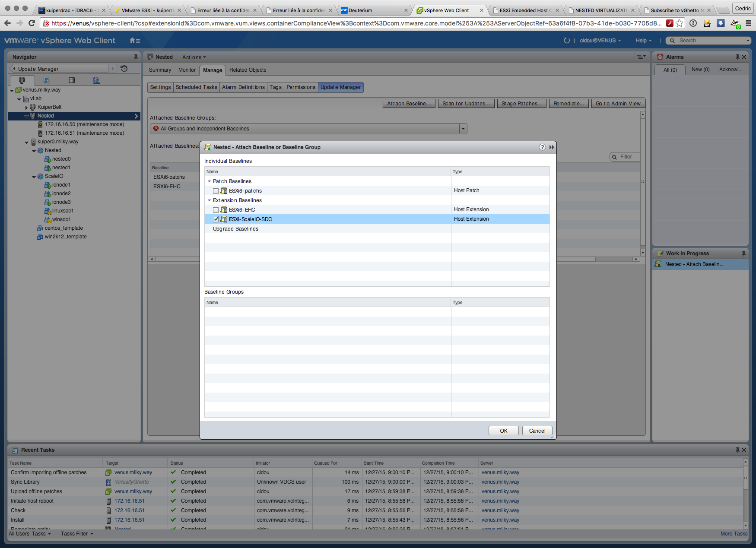Open the Networking navigator icon
756x548 pixels.
[x=96, y=80]
